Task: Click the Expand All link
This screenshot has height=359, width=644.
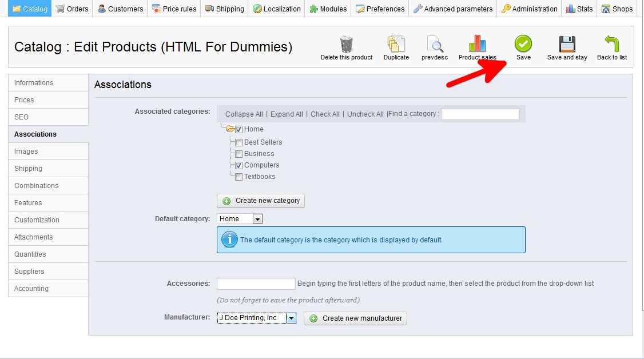Action: (287, 114)
